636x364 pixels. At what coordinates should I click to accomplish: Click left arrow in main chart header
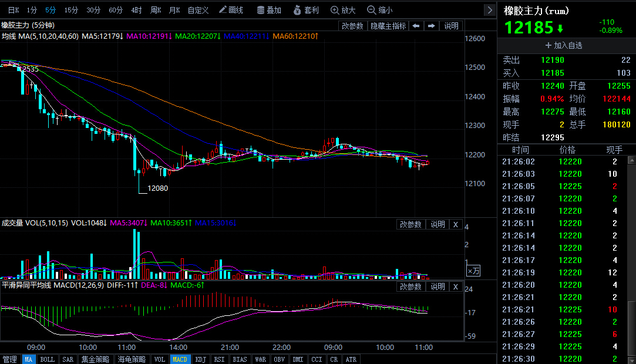click(416, 26)
